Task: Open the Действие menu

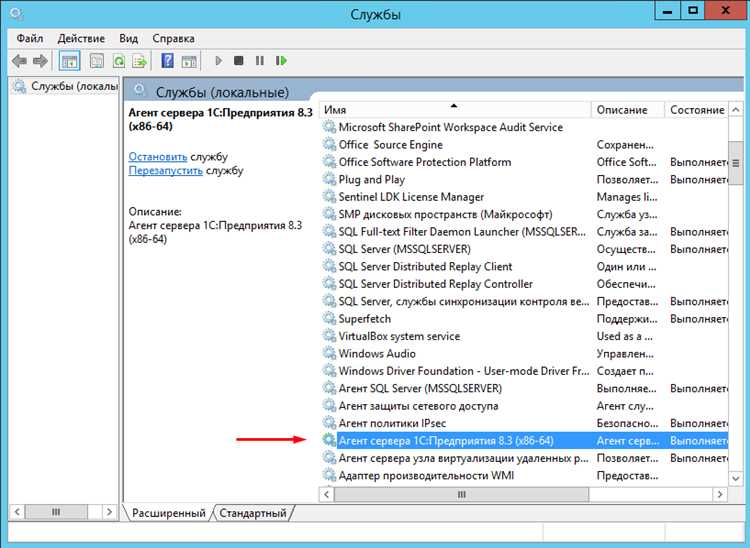Action: 81,38
